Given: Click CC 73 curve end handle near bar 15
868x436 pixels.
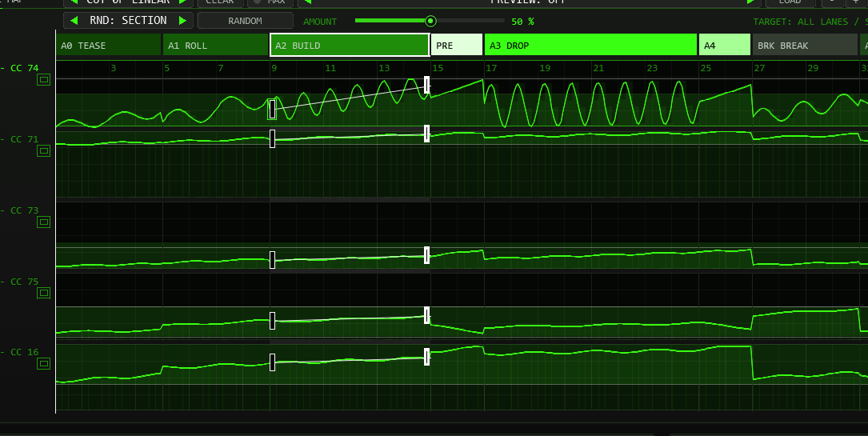Looking at the screenshot, I should [x=427, y=255].
